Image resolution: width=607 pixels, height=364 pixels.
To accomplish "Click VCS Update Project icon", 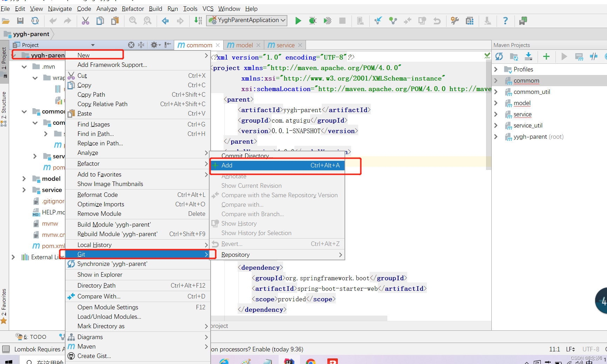I will tap(378, 21).
